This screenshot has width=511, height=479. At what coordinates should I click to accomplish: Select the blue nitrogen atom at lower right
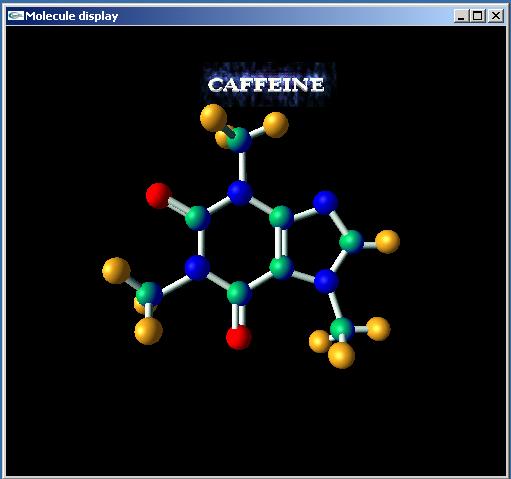tap(327, 282)
